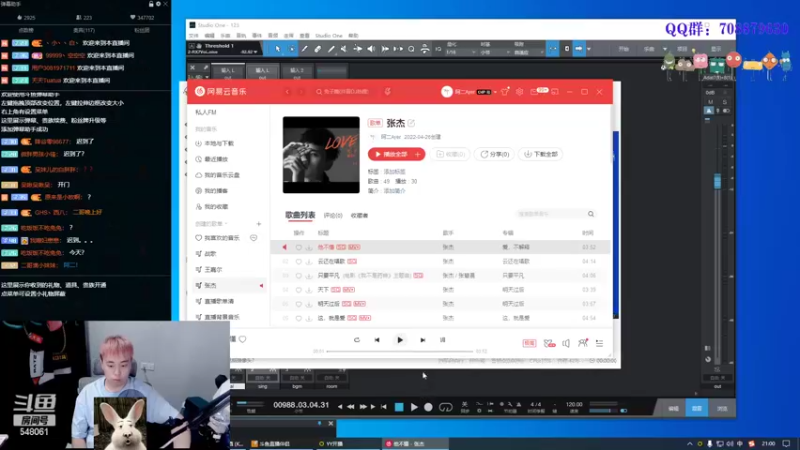
Task: Go back in NetEase Cloud Music navigation
Action: [287, 92]
